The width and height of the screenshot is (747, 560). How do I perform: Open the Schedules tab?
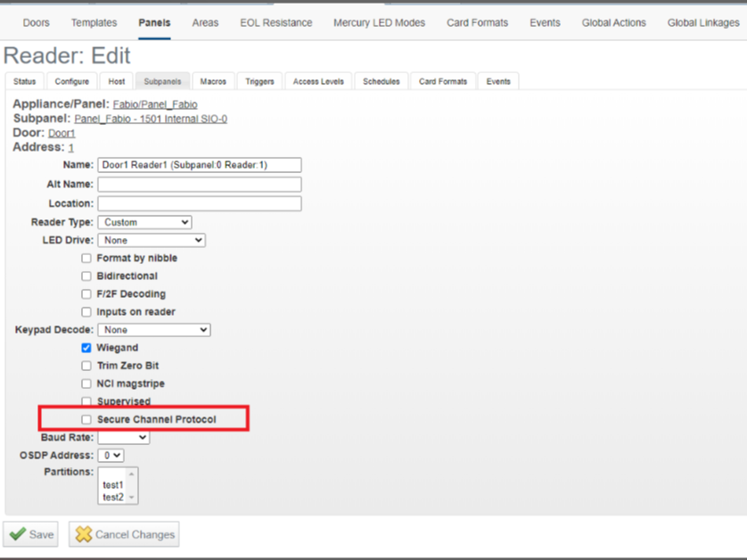(381, 81)
